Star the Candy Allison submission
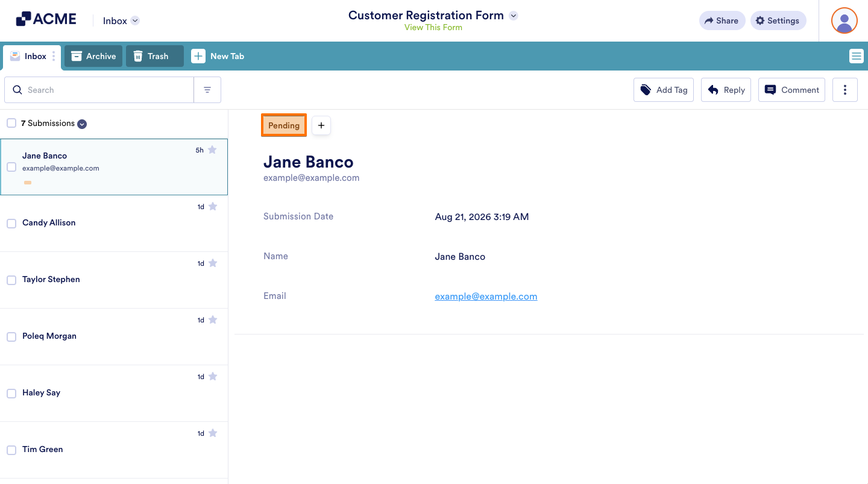 click(212, 207)
